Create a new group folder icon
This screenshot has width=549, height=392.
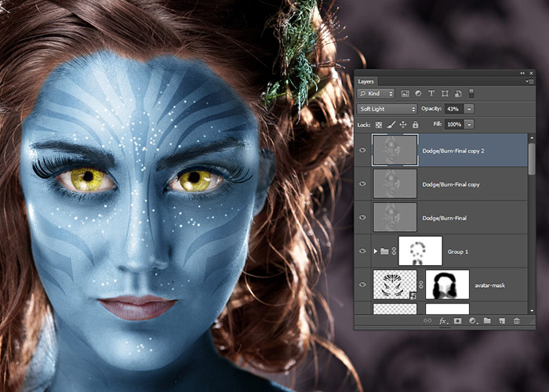point(487,320)
